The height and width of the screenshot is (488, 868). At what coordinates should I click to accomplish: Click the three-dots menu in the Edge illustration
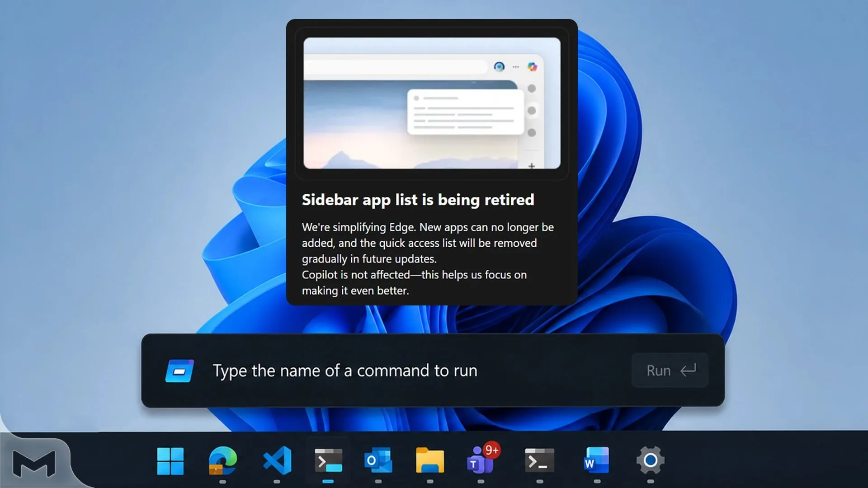click(x=516, y=67)
